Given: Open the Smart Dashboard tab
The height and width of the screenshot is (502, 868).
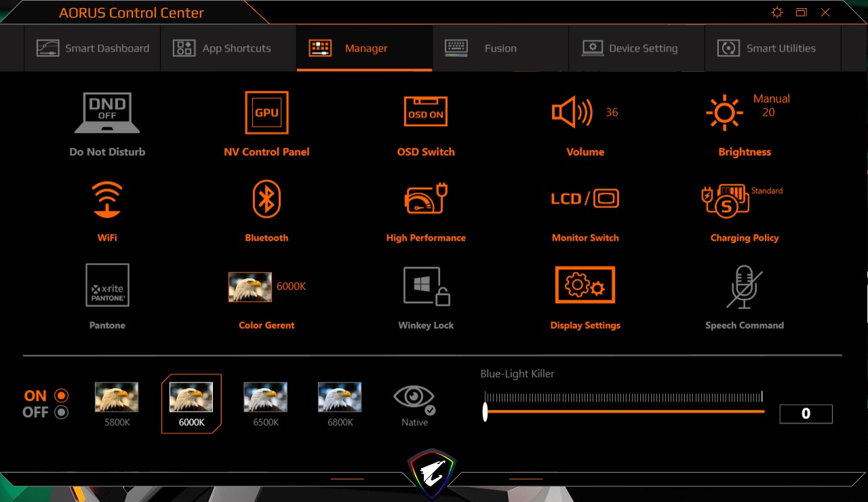Looking at the screenshot, I should (x=93, y=48).
